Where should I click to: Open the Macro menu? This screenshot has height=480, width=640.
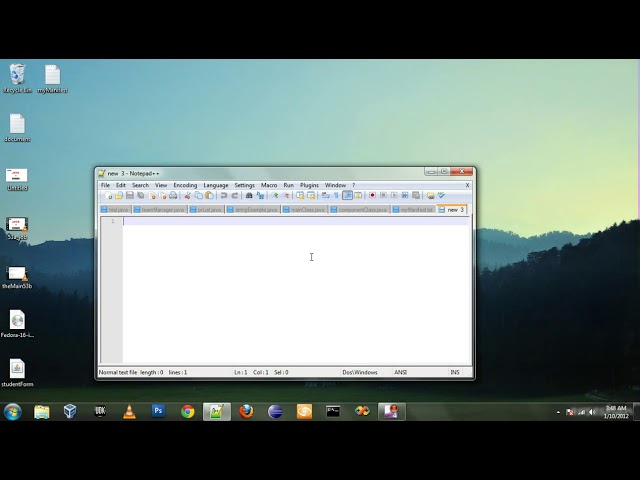(x=269, y=185)
